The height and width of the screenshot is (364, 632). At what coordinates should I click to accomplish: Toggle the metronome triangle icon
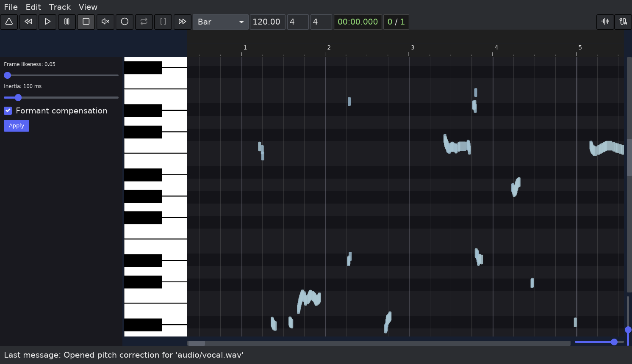9,22
